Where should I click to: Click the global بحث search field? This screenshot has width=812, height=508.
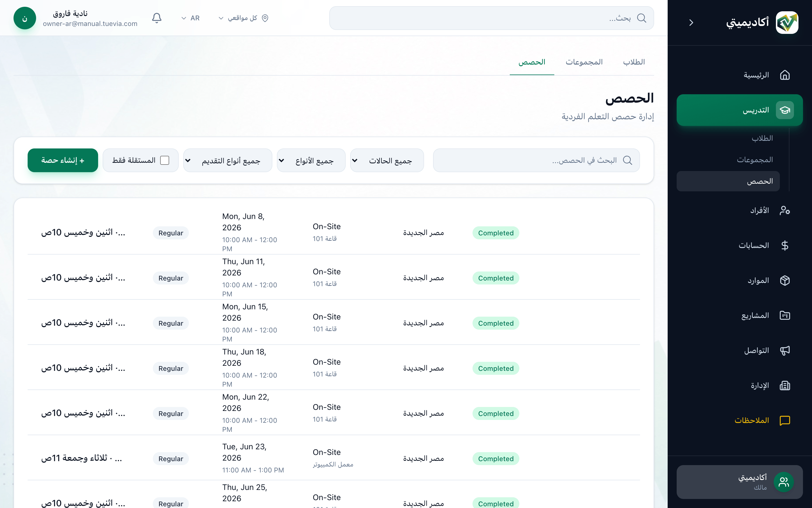coord(491,18)
